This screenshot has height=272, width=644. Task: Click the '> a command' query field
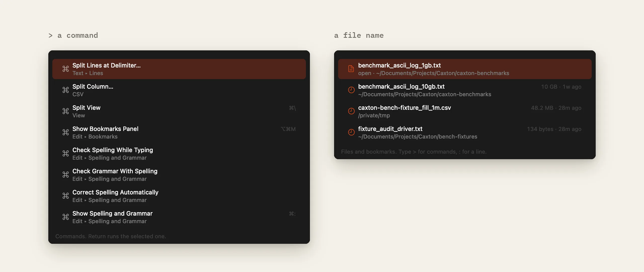73,36
